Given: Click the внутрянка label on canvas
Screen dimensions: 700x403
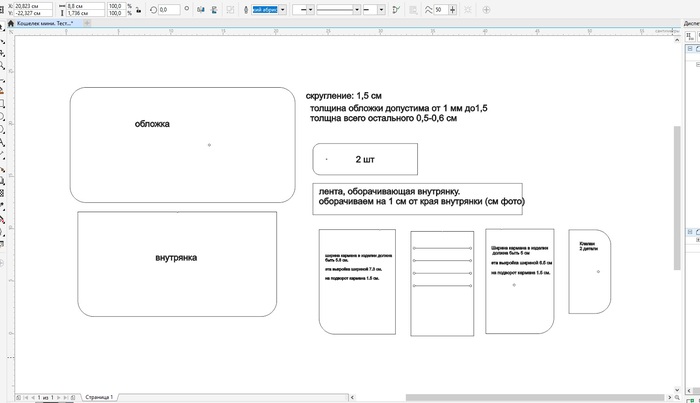Looking at the screenshot, I should (x=176, y=258).
